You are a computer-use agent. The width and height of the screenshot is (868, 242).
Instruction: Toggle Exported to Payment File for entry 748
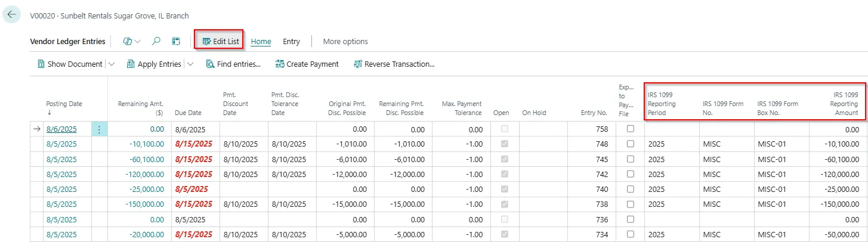(631, 144)
